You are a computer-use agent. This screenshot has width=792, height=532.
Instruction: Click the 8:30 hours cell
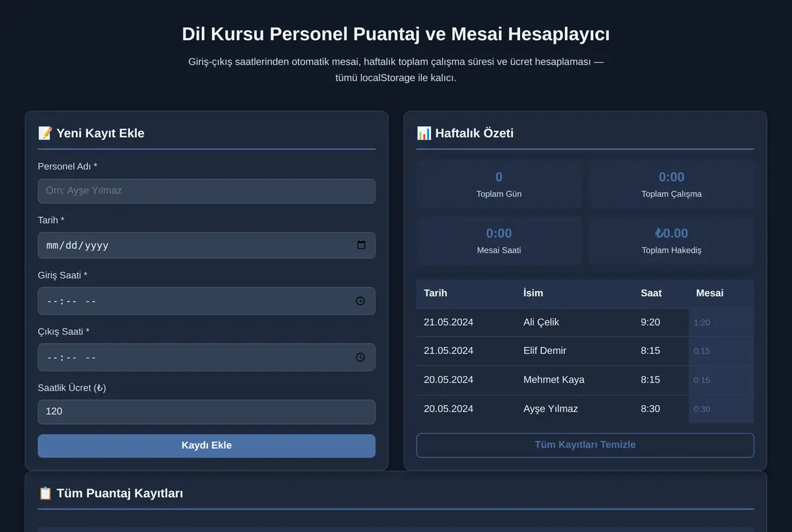tap(661, 409)
